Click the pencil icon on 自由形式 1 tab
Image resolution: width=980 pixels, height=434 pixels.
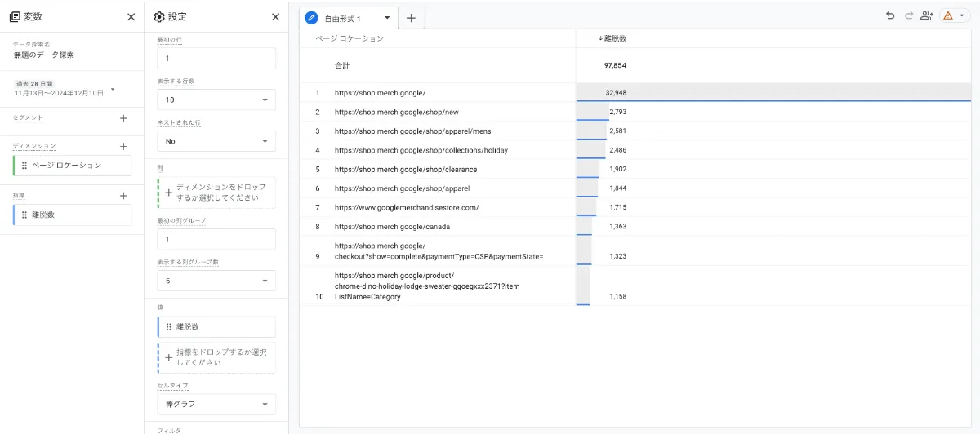tap(311, 18)
